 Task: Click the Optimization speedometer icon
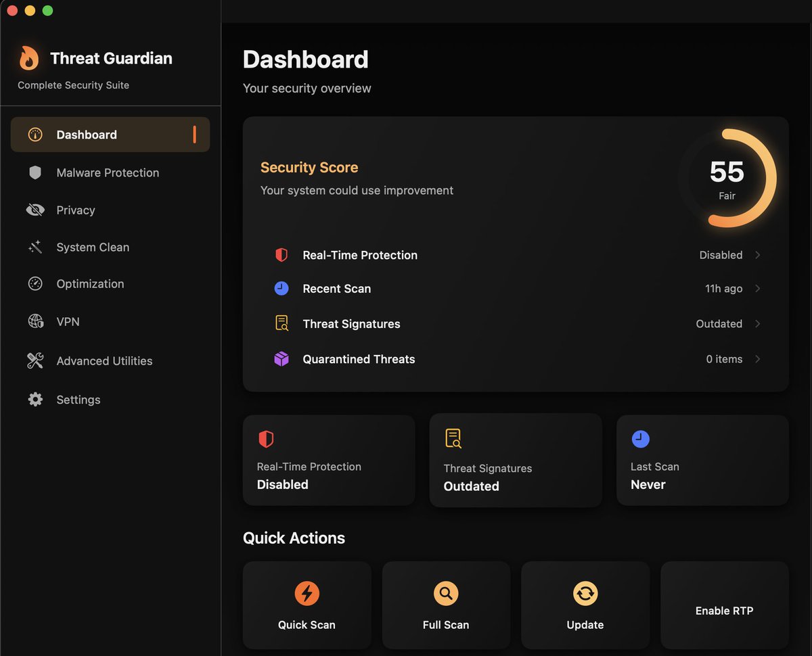point(35,284)
